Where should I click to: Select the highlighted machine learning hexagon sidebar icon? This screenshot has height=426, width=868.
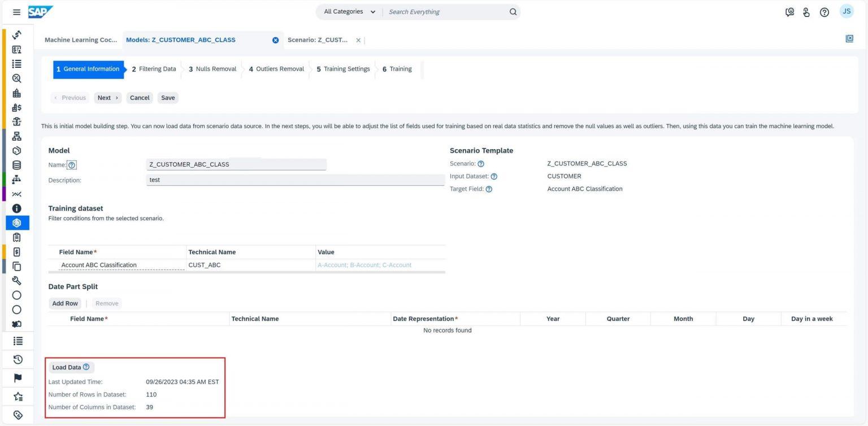[x=16, y=223]
